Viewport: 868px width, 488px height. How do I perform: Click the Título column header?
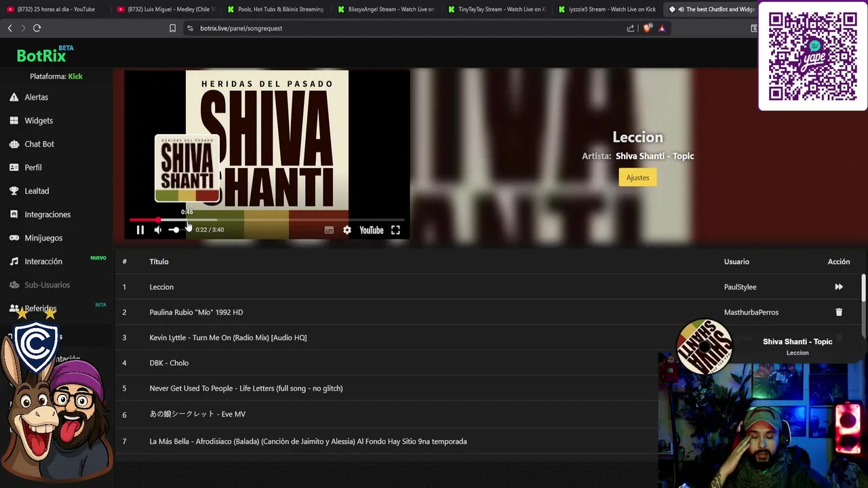(x=159, y=262)
